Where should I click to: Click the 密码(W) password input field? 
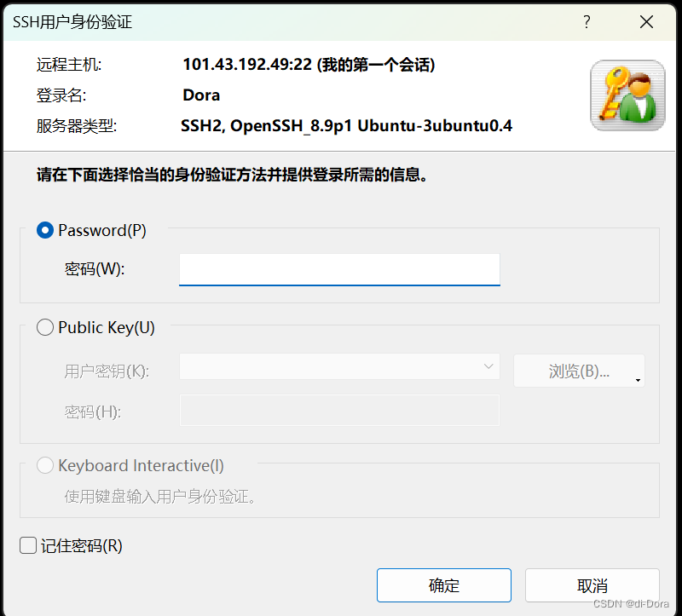[339, 269]
